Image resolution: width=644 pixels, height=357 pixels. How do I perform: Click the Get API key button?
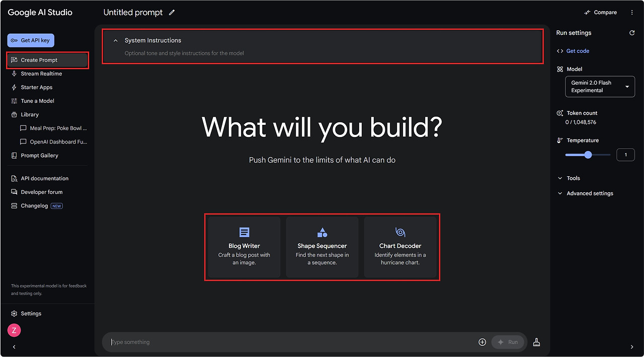tap(31, 40)
